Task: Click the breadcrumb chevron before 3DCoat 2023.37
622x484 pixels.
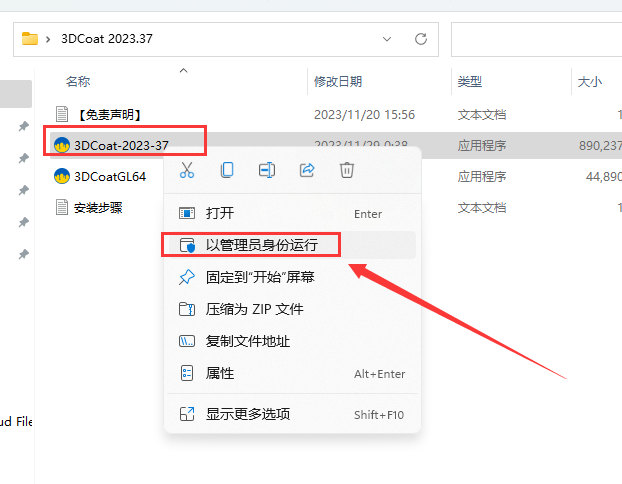Action: [x=48, y=39]
